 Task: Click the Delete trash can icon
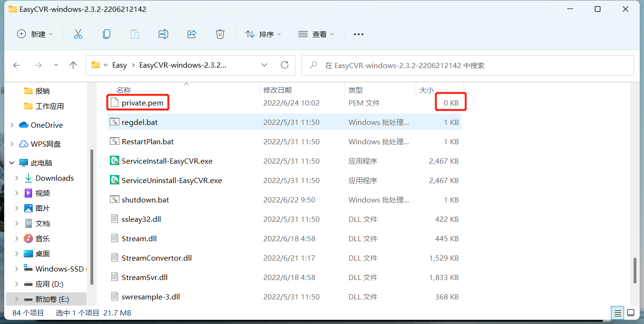point(220,34)
